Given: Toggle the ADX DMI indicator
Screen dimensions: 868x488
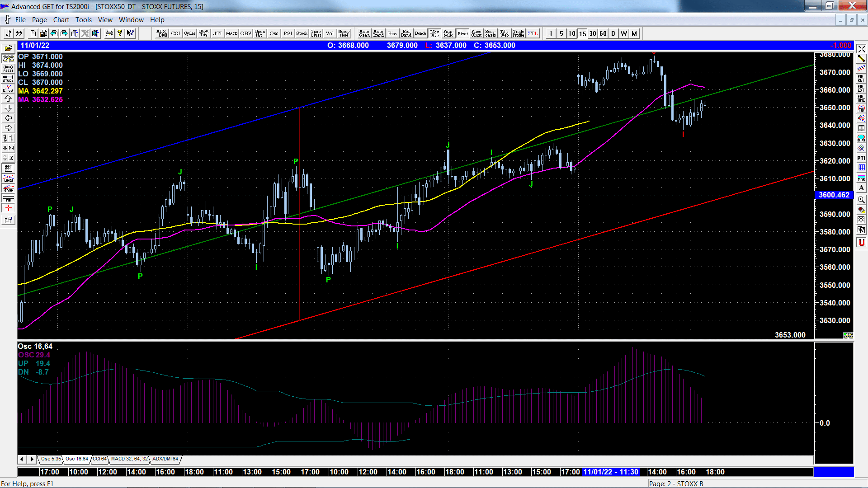Looking at the screenshot, I should click(x=162, y=33).
